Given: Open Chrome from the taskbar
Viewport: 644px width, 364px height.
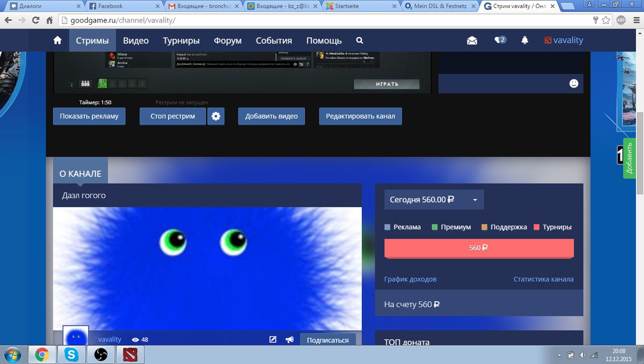Looking at the screenshot, I should tap(41, 355).
